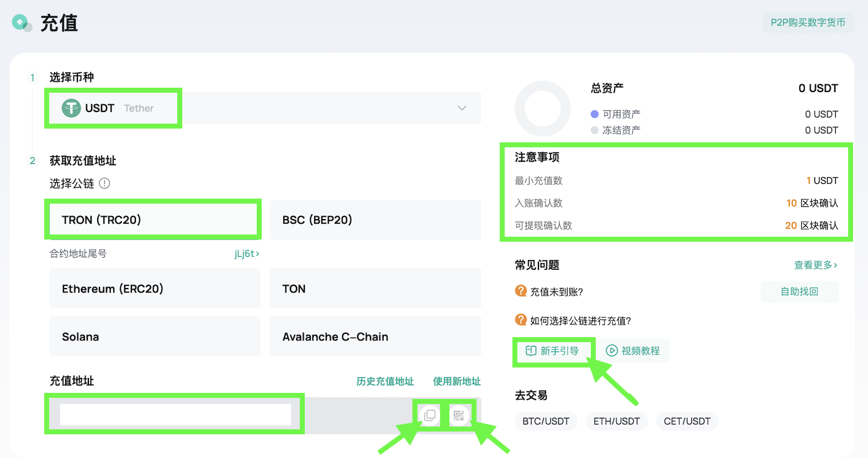This screenshot has height=458, width=868.
Task: Show the deposit address QR code
Action: point(459,415)
